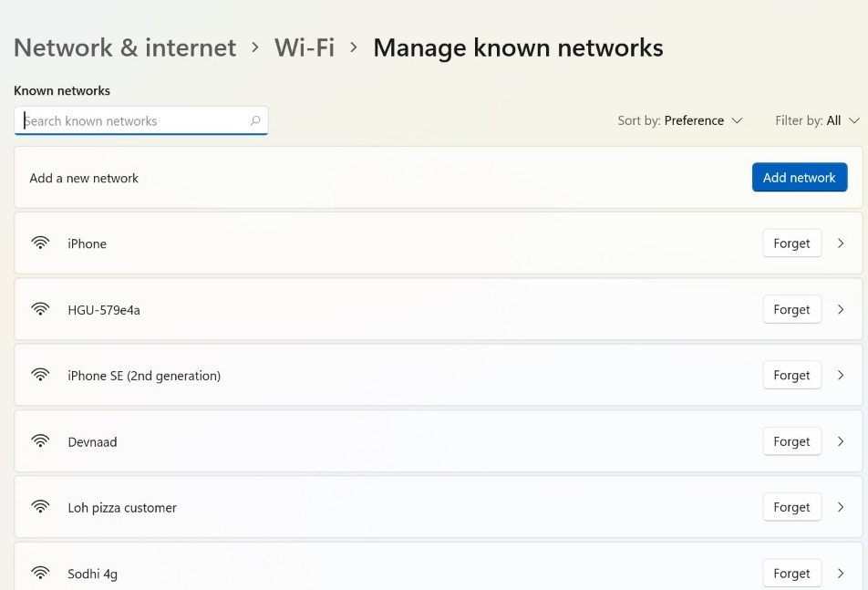This screenshot has width=868, height=590.
Task: Click the Wi-Fi icon beside Devnaad
Action: [40, 441]
